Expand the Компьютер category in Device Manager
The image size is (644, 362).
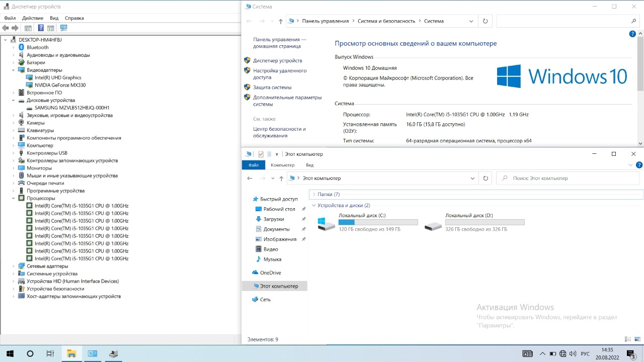coord(14,145)
